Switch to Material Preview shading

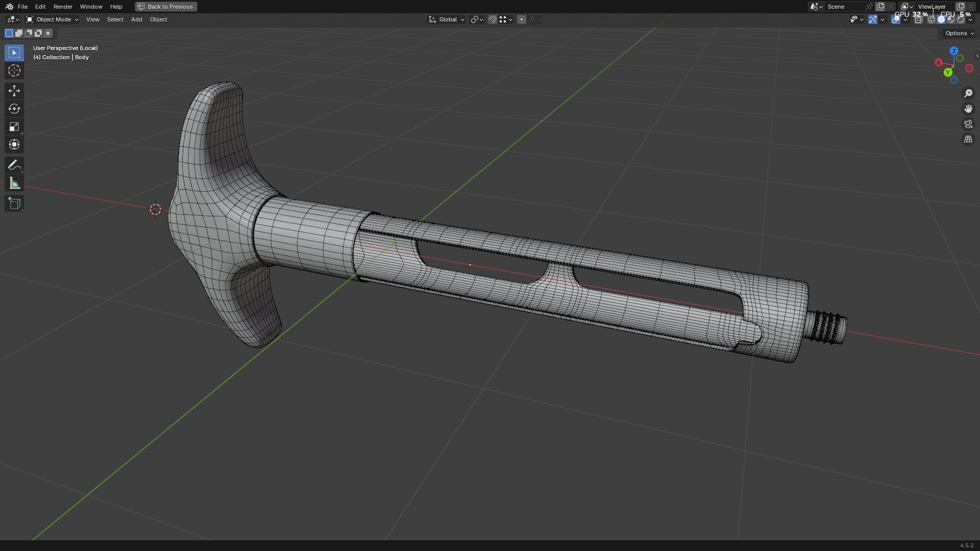[x=951, y=19]
